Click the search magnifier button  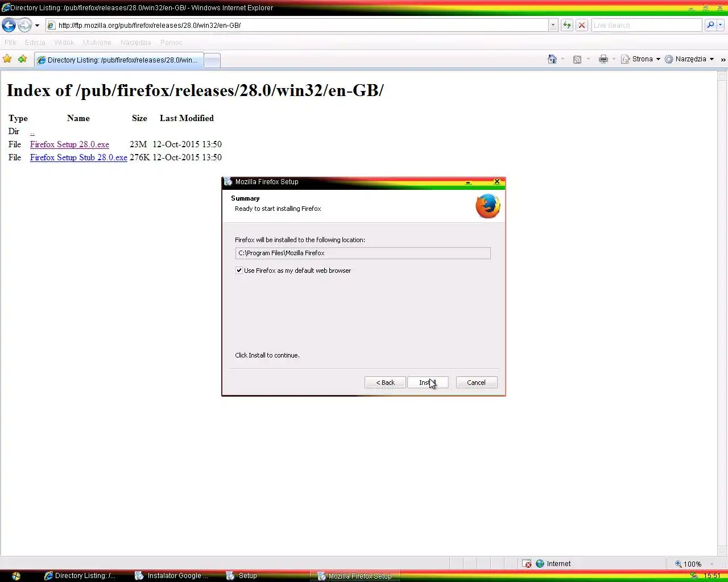[x=710, y=25]
